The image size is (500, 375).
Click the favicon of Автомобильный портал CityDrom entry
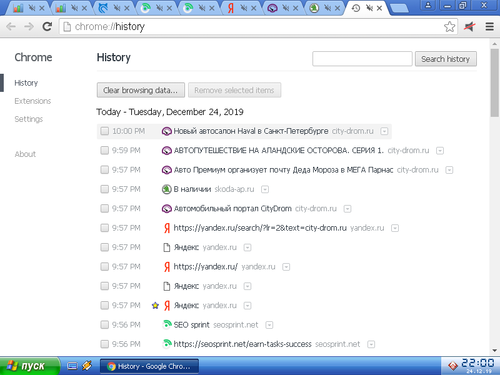click(166, 209)
